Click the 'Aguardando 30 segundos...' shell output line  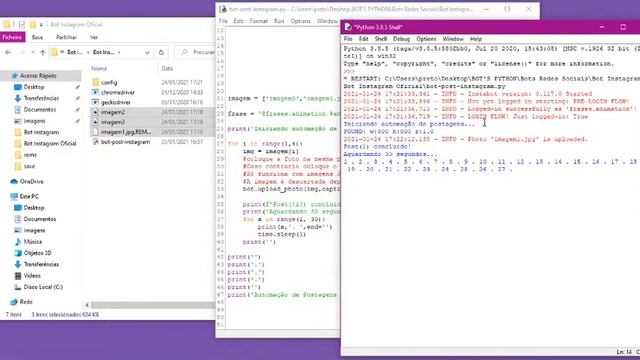pyautogui.click(x=390, y=154)
